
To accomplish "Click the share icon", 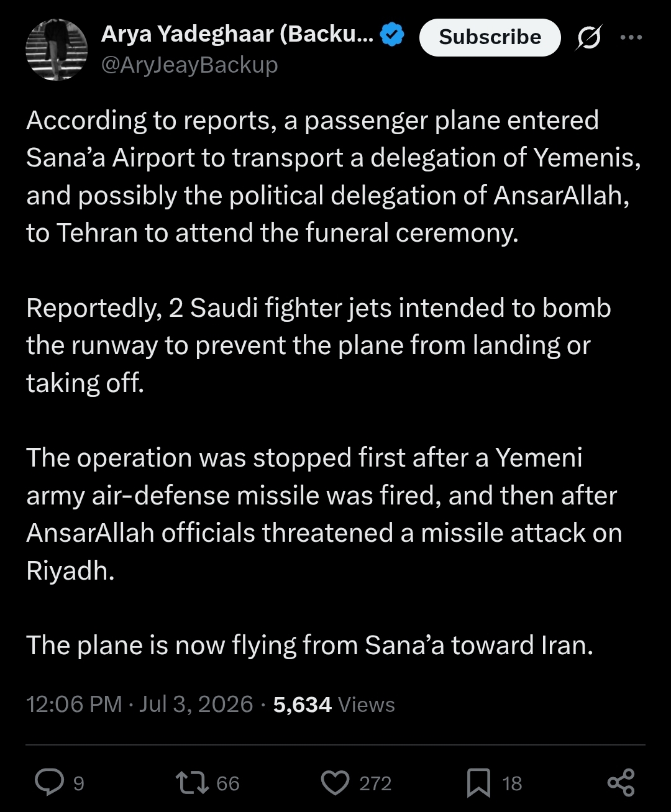I will coord(621,783).
